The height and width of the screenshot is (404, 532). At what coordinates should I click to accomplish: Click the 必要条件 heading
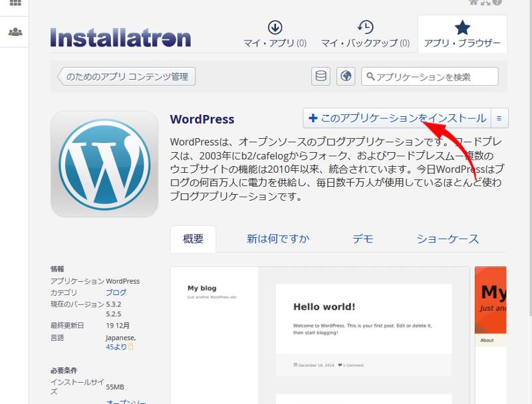click(x=64, y=371)
